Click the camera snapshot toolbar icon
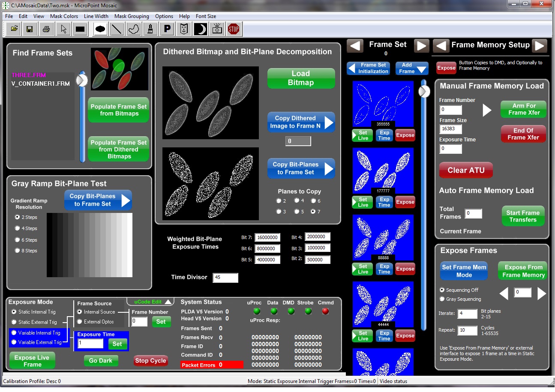This screenshot has height=392, width=555. point(217,29)
